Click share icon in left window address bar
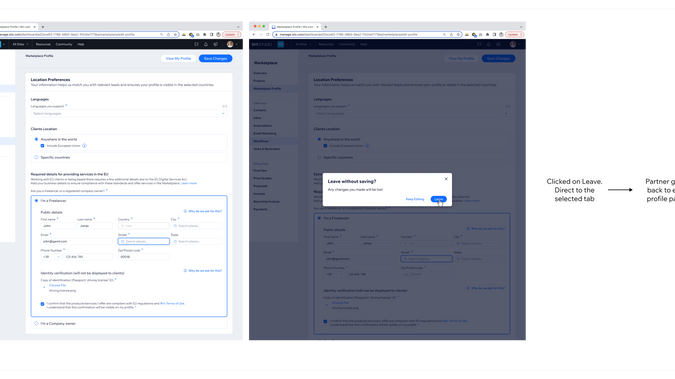The height and width of the screenshot is (379, 675). (x=168, y=34)
